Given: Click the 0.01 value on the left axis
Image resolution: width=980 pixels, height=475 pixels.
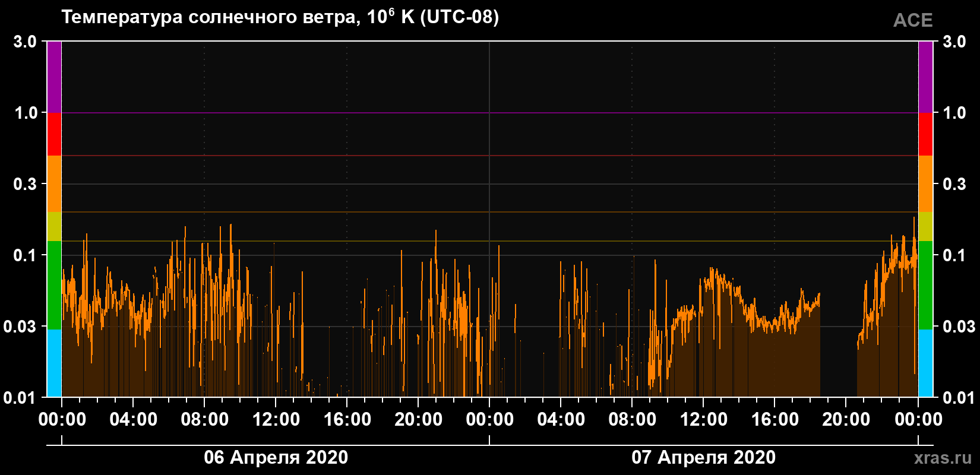Looking at the screenshot, I should click(x=20, y=398).
